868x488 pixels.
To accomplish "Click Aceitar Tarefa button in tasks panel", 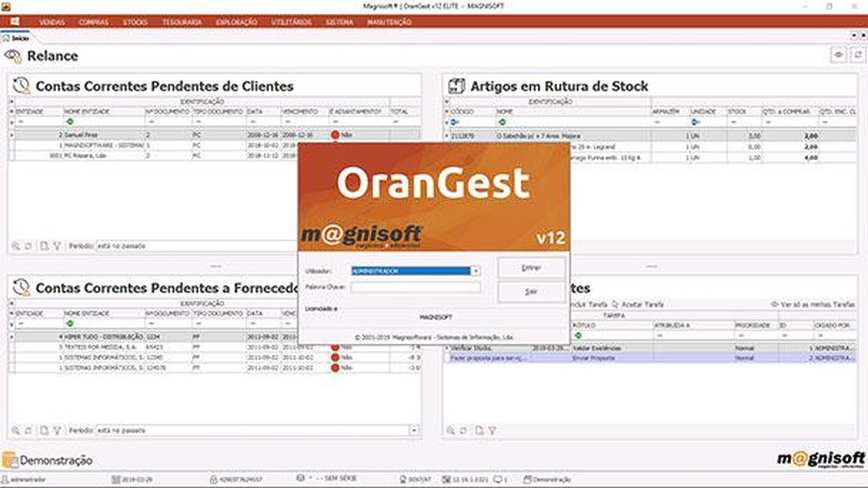I will [638, 305].
